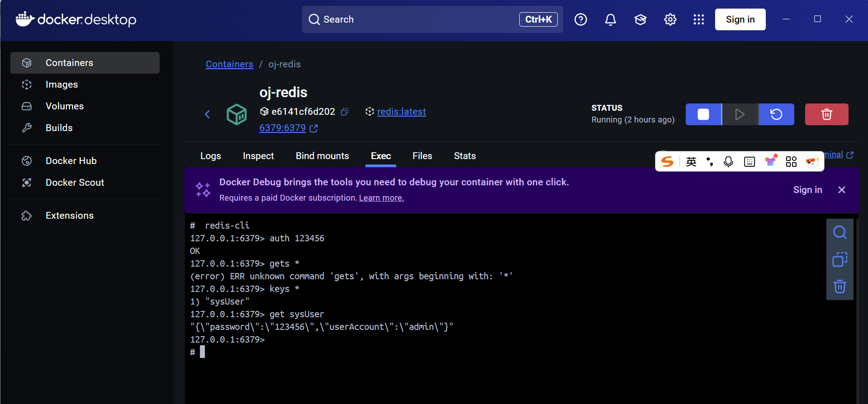The image size is (868, 404).
Task: Open Builds in the sidebar
Action: [x=85, y=128]
